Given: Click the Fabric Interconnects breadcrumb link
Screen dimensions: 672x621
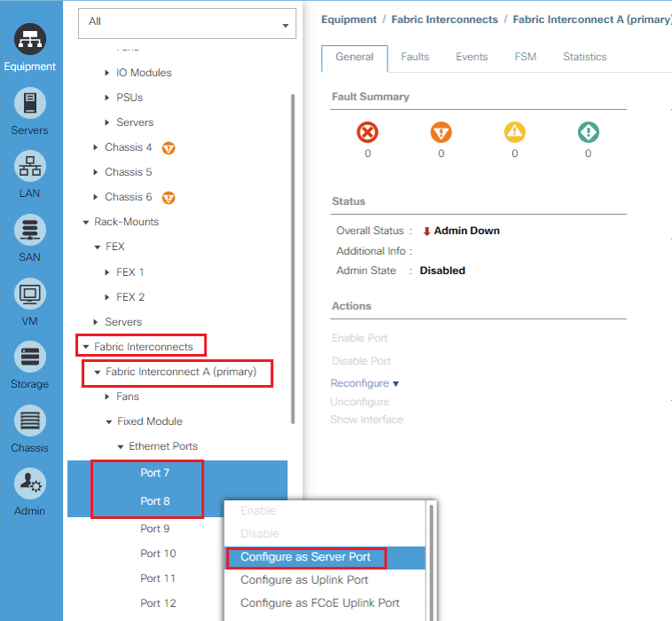Looking at the screenshot, I should pos(444,20).
